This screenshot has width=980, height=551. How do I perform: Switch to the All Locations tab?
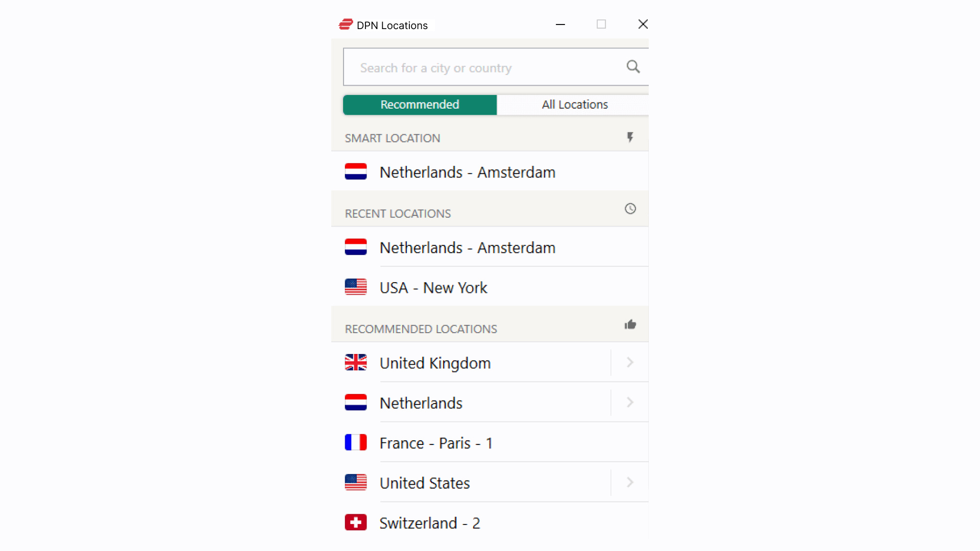575,105
